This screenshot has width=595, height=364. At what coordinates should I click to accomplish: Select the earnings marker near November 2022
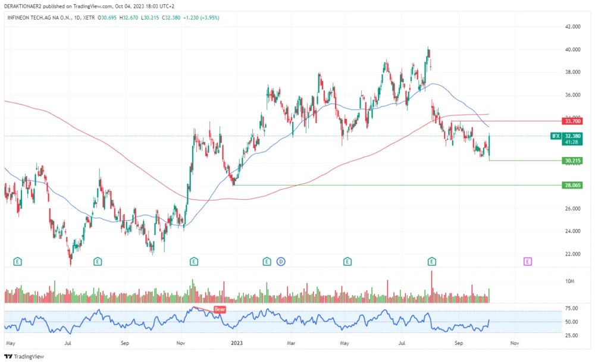pyautogui.click(x=194, y=261)
